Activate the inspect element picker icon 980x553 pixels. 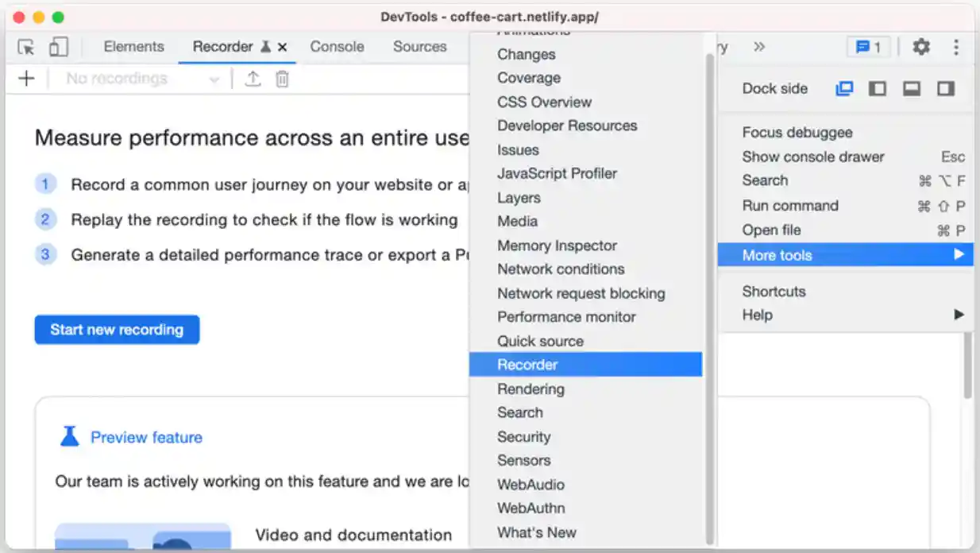coord(26,47)
